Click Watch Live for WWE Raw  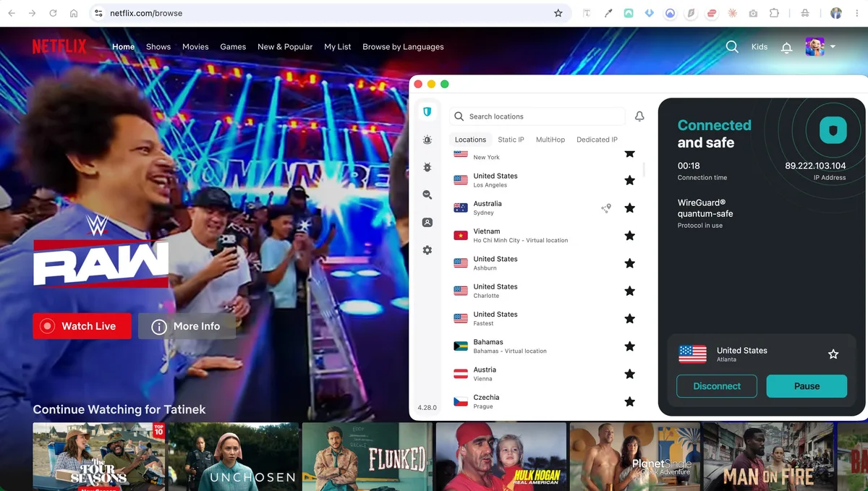click(x=82, y=326)
